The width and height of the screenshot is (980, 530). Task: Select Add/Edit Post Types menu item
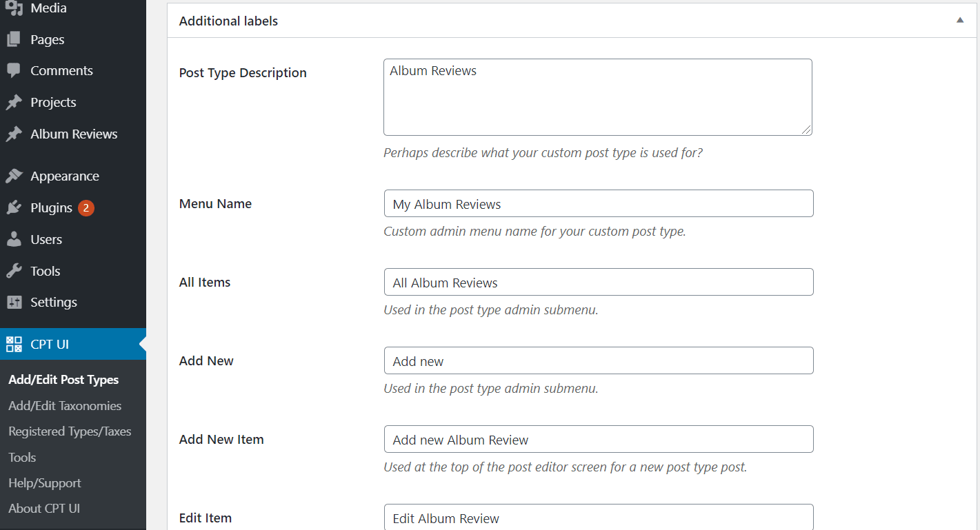pos(63,379)
